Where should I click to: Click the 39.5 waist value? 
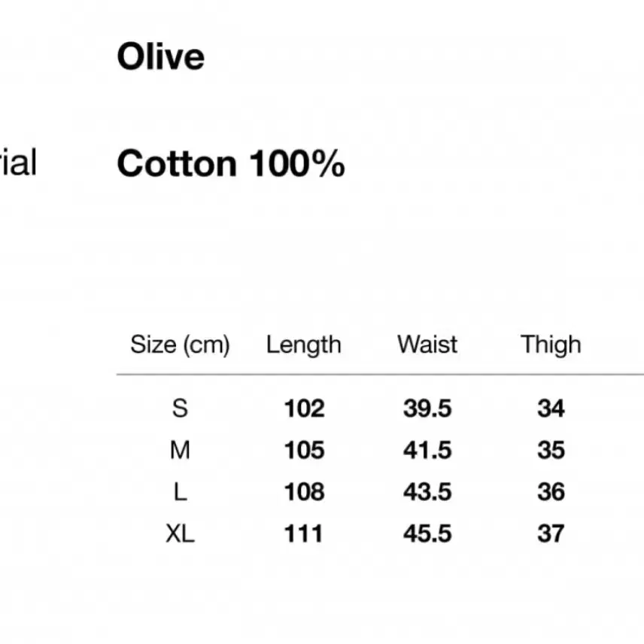427,409
